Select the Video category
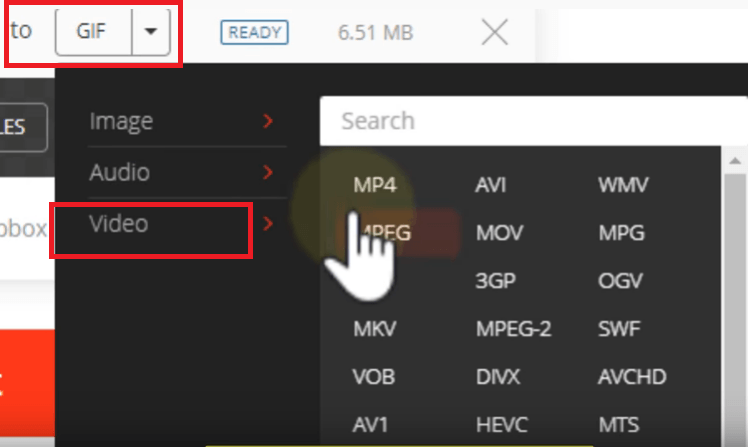This screenshot has height=447, width=748. pos(119,224)
